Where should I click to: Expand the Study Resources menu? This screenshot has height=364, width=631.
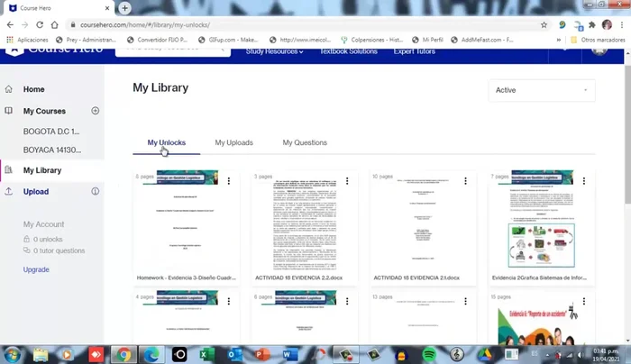pyautogui.click(x=274, y=51)
